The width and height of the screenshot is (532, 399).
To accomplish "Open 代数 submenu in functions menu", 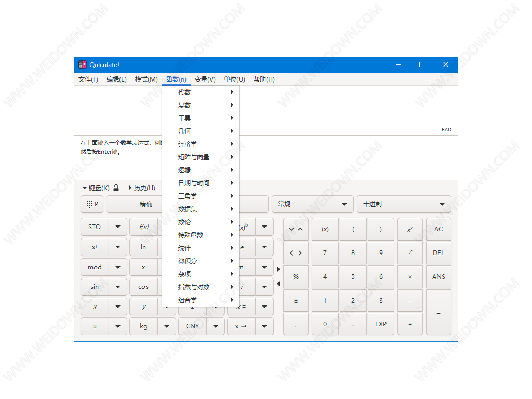I will tap(201, 92).
